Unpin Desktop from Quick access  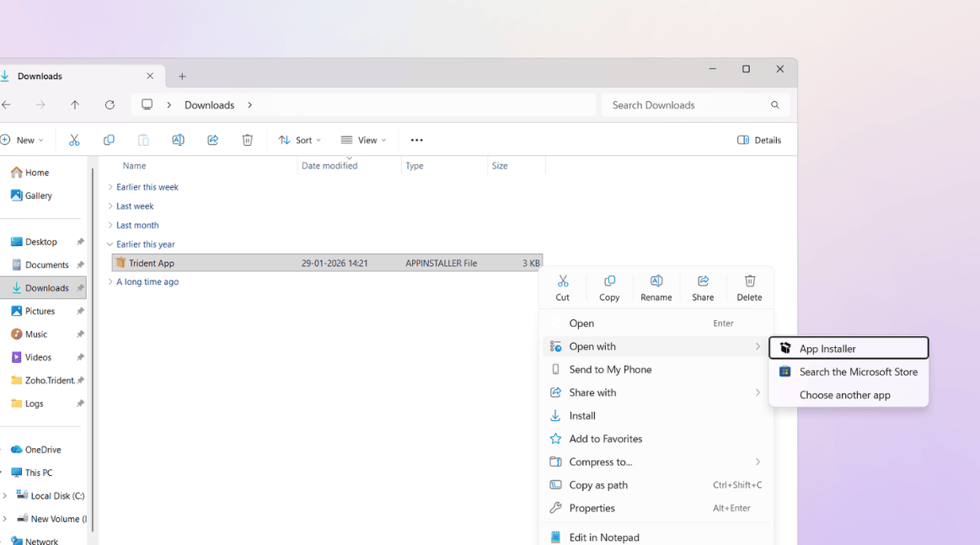click(x=80, y=242)
